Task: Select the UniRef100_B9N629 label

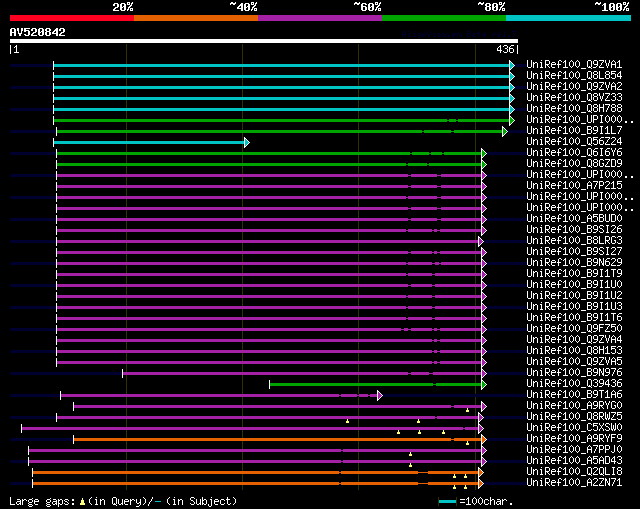Action: 574,263
